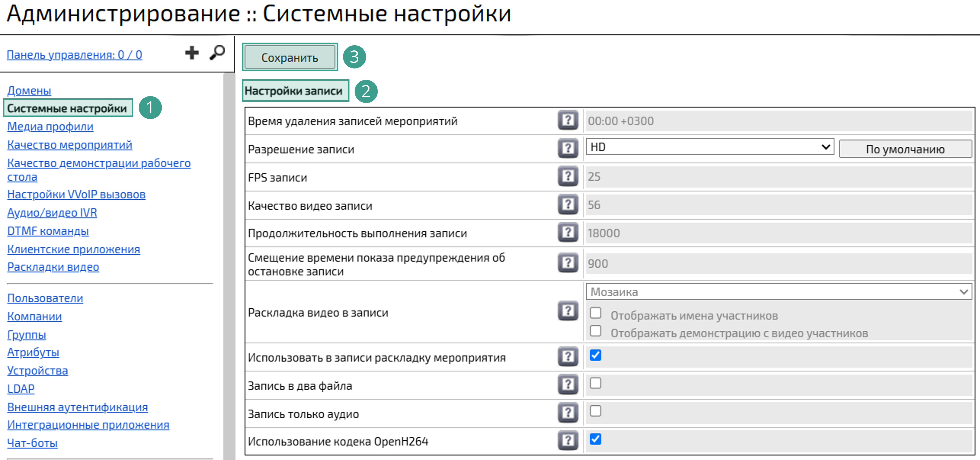
Task: Enable Запись в два файла checkbox
Action: point(595,383)
